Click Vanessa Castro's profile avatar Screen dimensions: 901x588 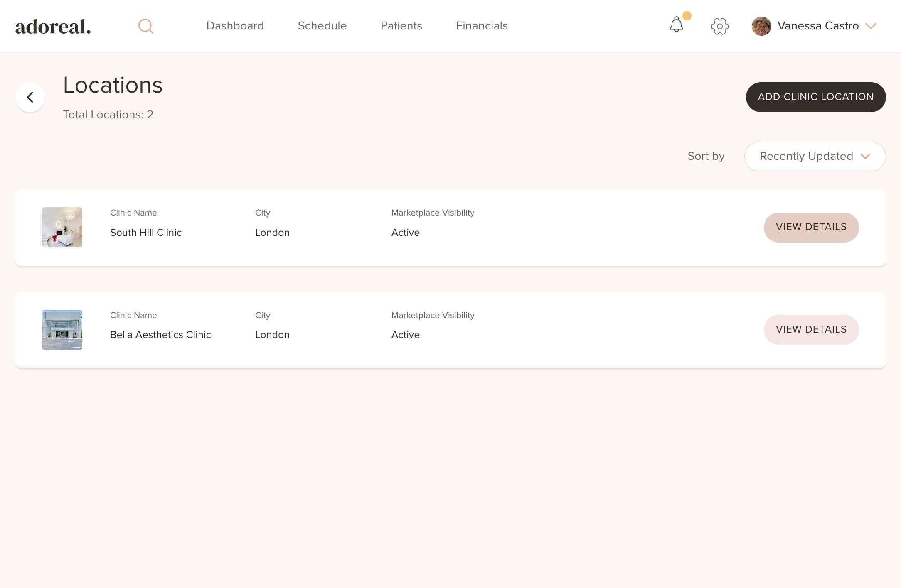point(761,26)
